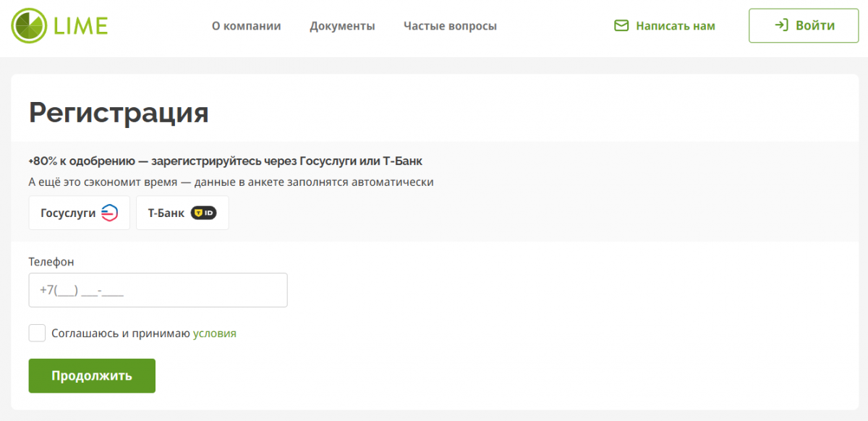Register via the Госуслуги button label
The height and width of the screenshot is (421, 868).
(x=68, y=213)
